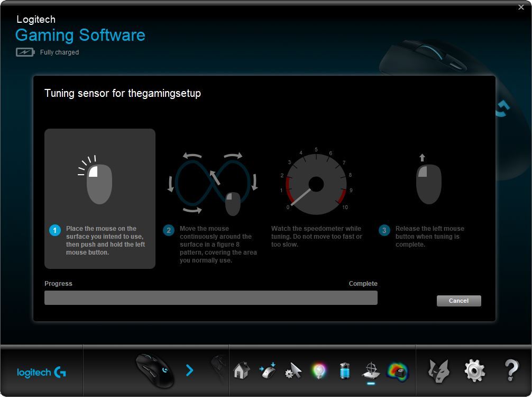
Task: Click the Fully charged battery indicator
Action: click(x=48, y=52)
